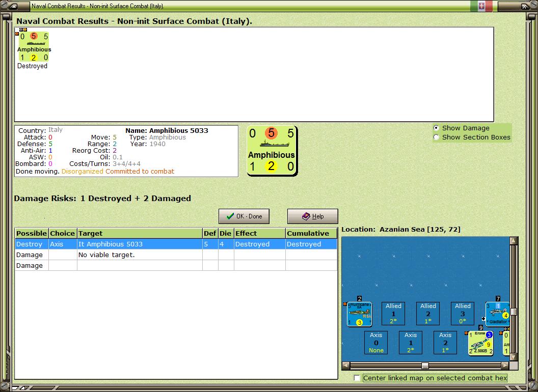
Task: Click the Axis 2 section box
Action: click(445, 343)
